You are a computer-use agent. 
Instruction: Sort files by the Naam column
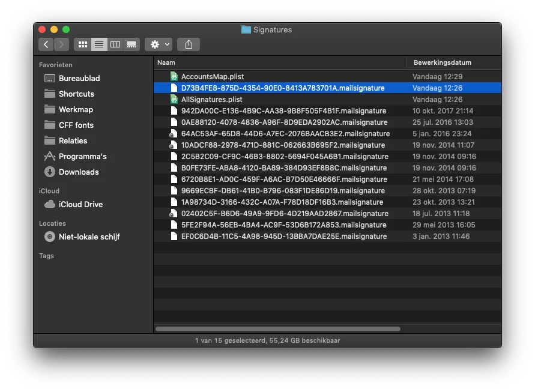click(280, 62)
